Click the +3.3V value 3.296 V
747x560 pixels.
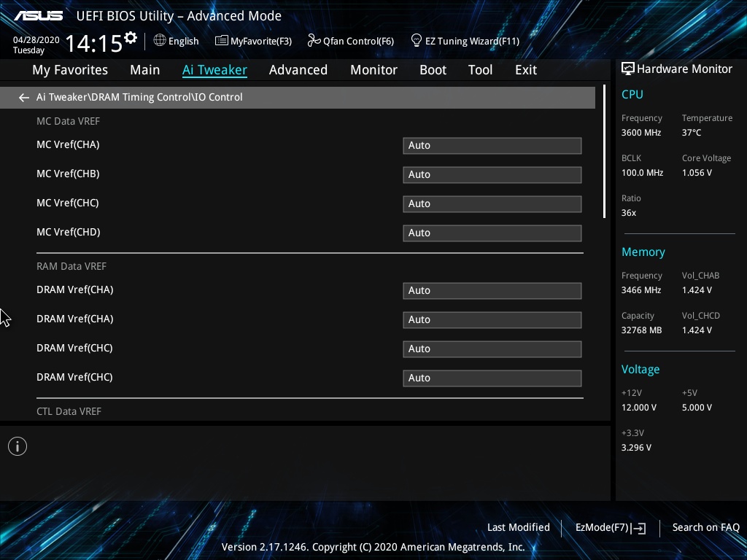tap(636, 448)
